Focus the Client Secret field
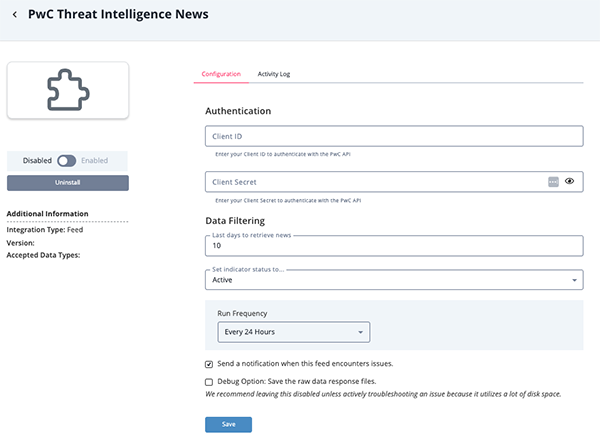600x439 pixels. point(394,182)
